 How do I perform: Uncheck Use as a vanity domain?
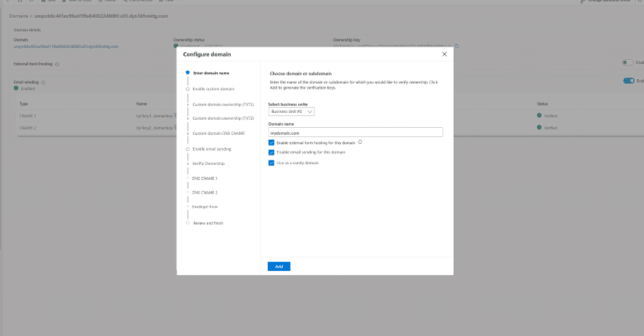[271, 163]
